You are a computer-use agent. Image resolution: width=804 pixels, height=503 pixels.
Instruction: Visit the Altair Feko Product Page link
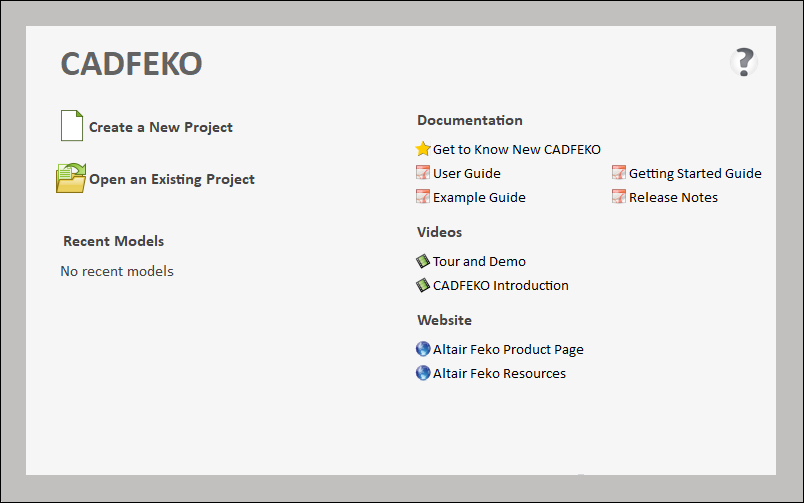pos(508,349)
